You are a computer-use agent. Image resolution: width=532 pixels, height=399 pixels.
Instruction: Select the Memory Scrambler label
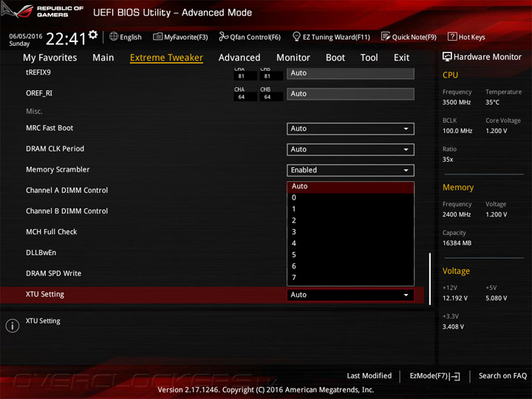58,170
